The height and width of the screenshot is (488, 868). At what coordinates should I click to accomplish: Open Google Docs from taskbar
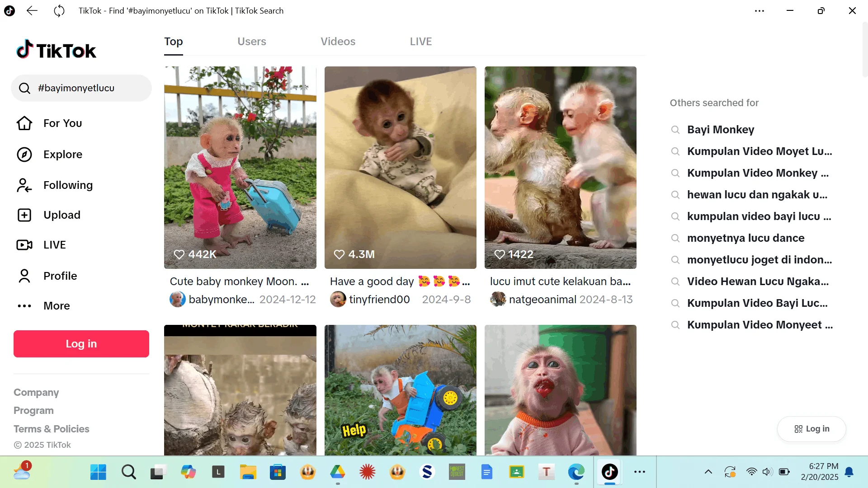[486, 472]
